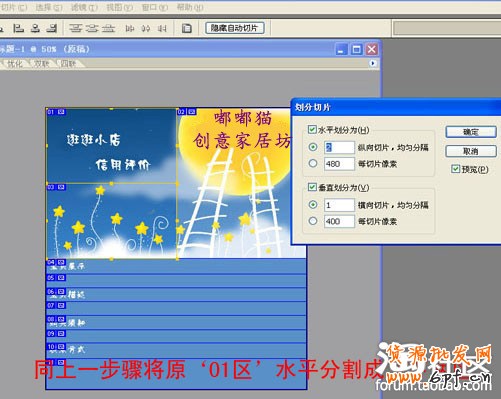Select distribute top edges icon

click(x=75, y=28)
